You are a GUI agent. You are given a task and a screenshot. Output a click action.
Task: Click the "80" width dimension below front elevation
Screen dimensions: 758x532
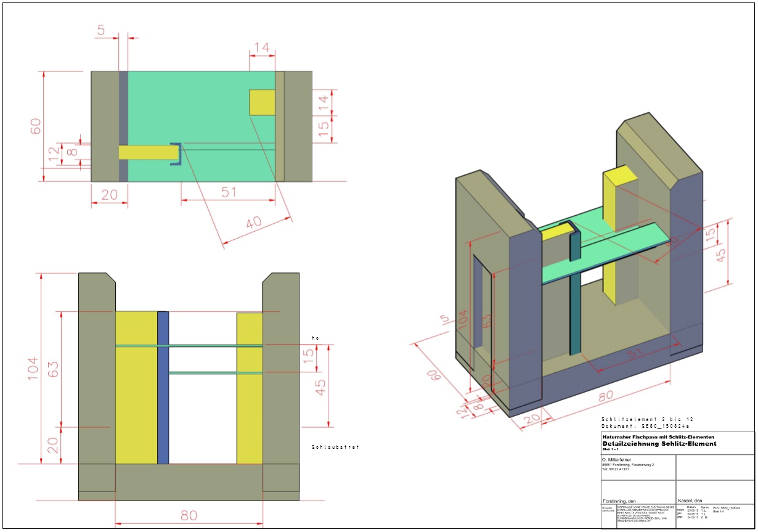tap(189, 515)
